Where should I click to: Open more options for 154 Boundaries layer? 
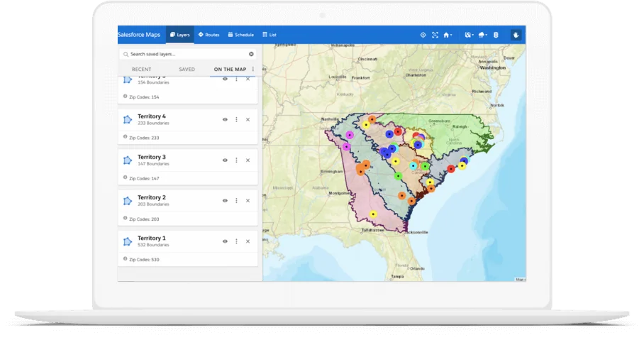coord(236,79)
